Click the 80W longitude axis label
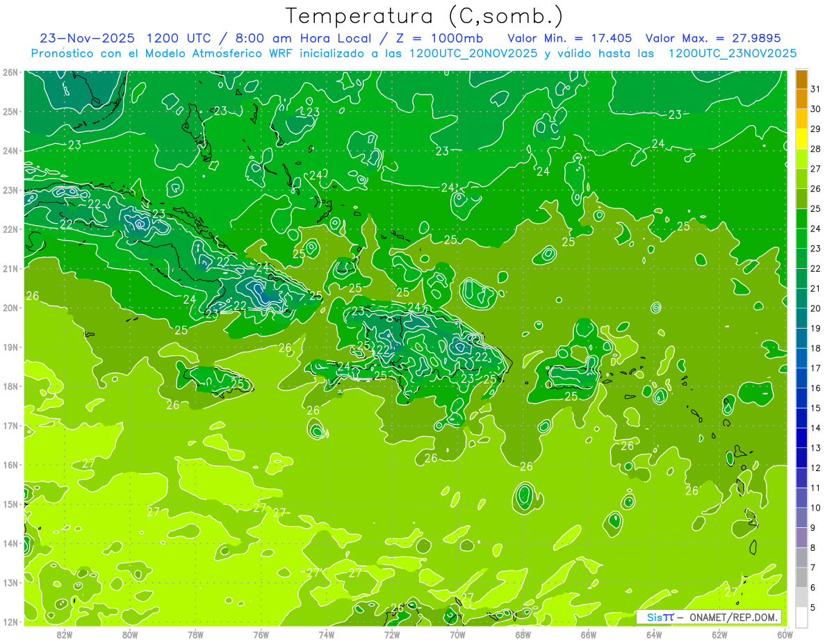Viewport: 834px width, 644px height. click(x=130, y=634)
